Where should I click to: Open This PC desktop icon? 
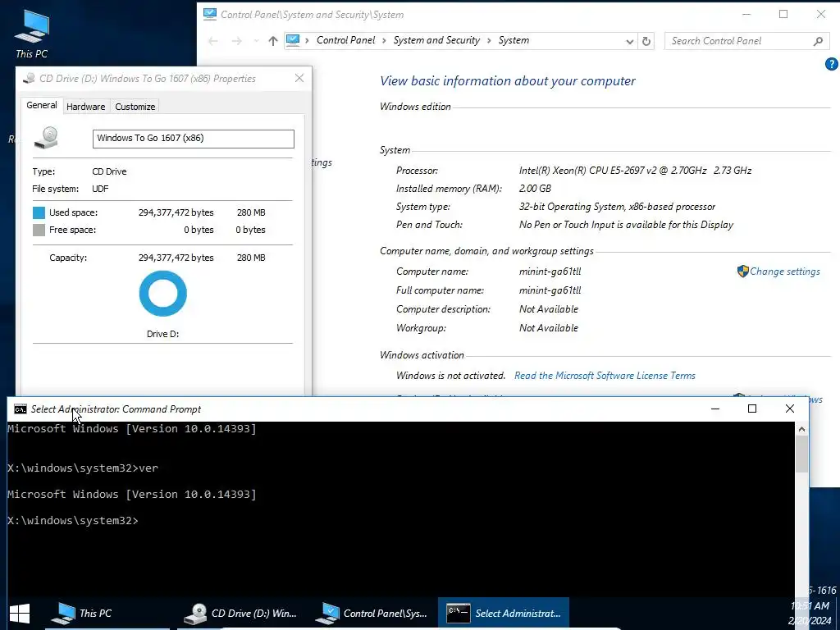(32, 34)
